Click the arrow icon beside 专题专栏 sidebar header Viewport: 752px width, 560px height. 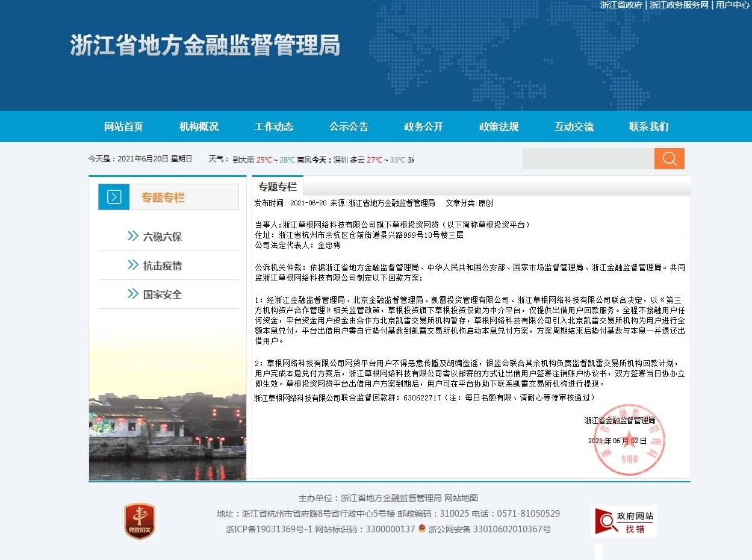coord(114,198)
